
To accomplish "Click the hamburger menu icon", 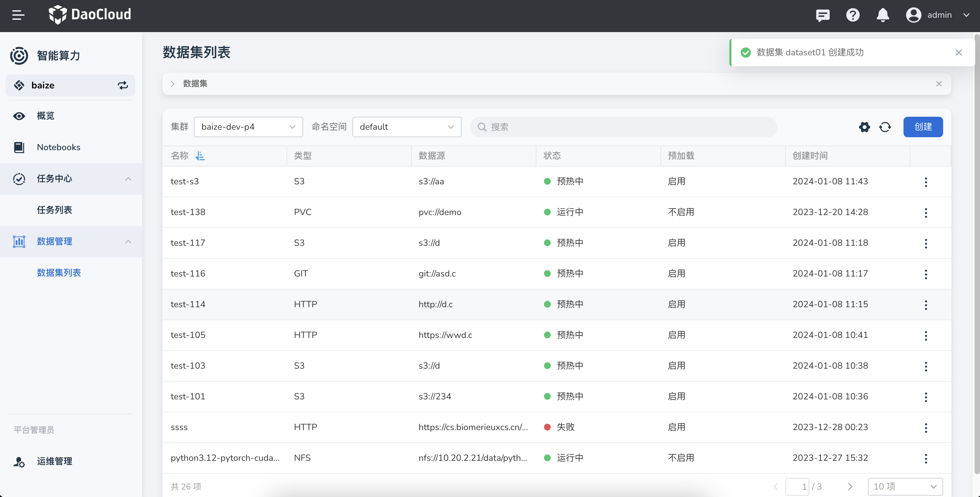I will pos(18,15).
